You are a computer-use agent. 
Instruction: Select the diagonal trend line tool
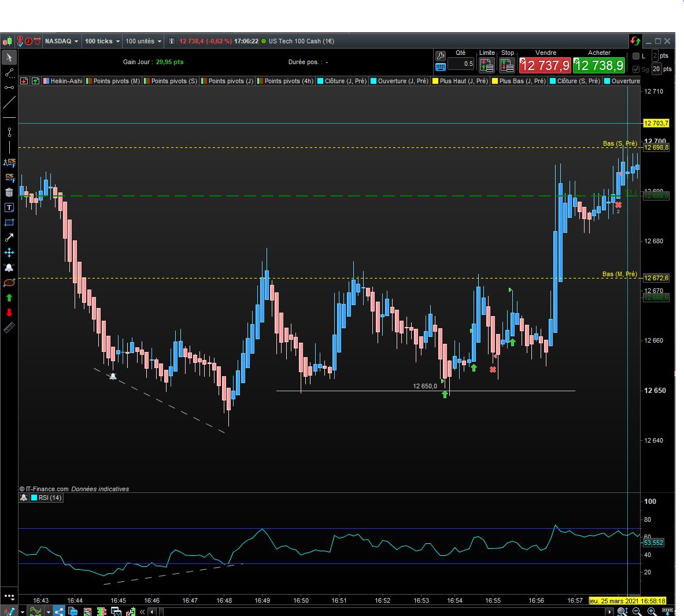(x=9, y=102)
